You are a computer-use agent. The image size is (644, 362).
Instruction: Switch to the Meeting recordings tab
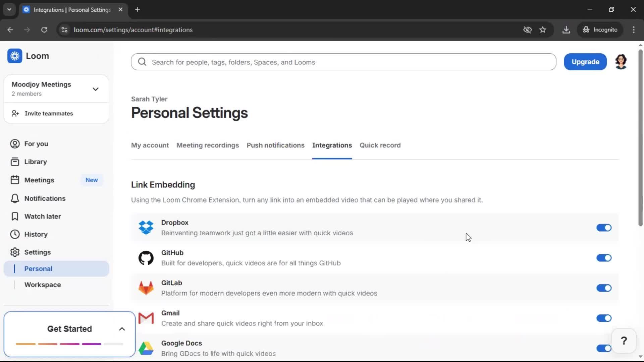click(207, 145)
